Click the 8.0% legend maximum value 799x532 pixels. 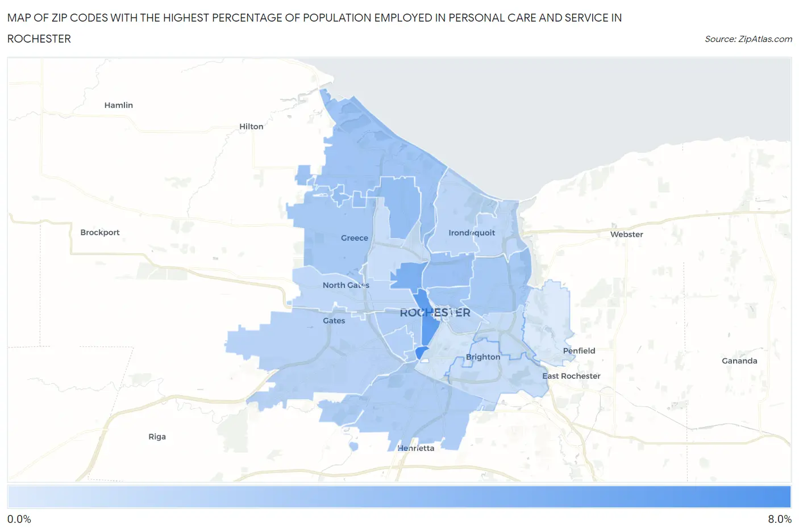pos(780,519)
